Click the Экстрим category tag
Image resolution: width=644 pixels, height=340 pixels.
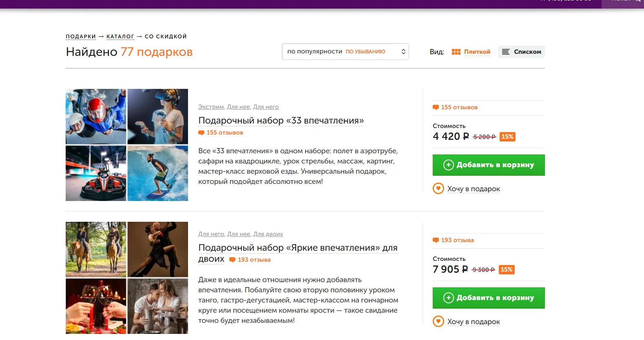click(x=211, y=107)
